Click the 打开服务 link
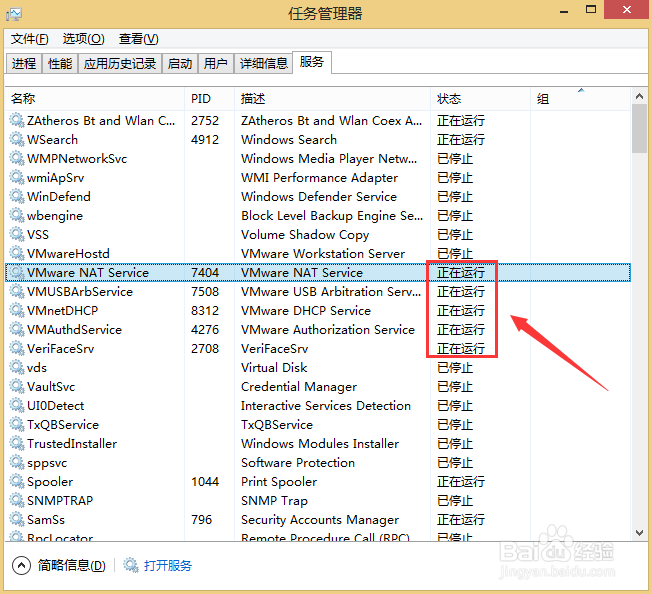This screenshot has height=594, width=652. pyautogui.click(x=168, y=565)
